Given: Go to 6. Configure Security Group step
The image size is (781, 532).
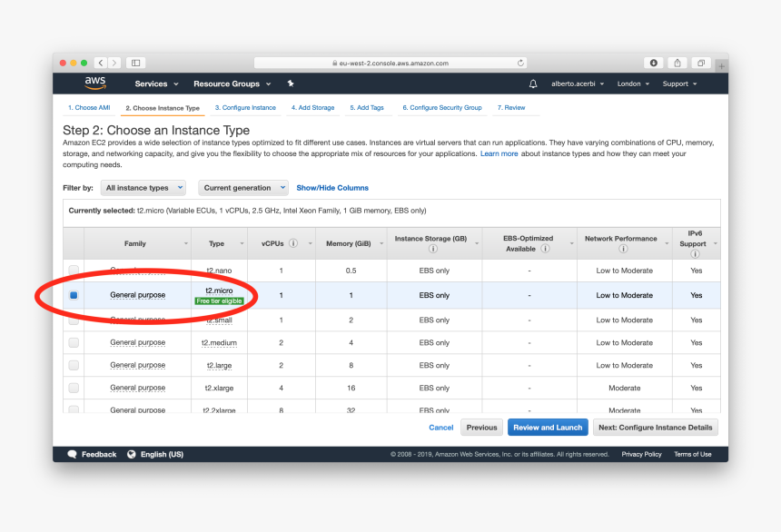Looking at the screenshot, I should tap(441, 108).
